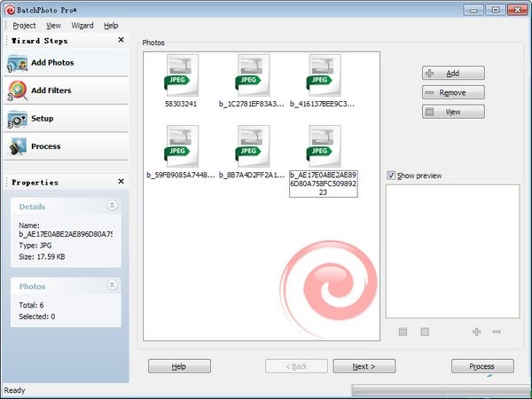Click the 'Total: 6' photos count
The width and height of the screenshot is (532, 399).
(x=31, y=305)
